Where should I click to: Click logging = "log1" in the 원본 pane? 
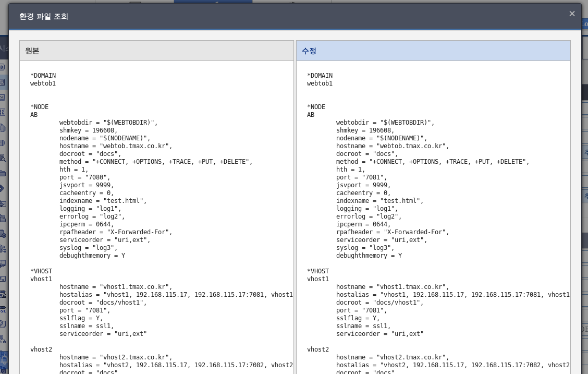click(x=90, y=209)
